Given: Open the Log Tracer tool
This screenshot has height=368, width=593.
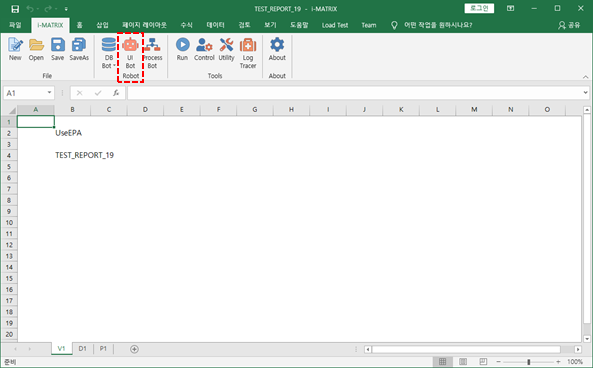Looking at the screenshot, I should click(x=248, y=53).
